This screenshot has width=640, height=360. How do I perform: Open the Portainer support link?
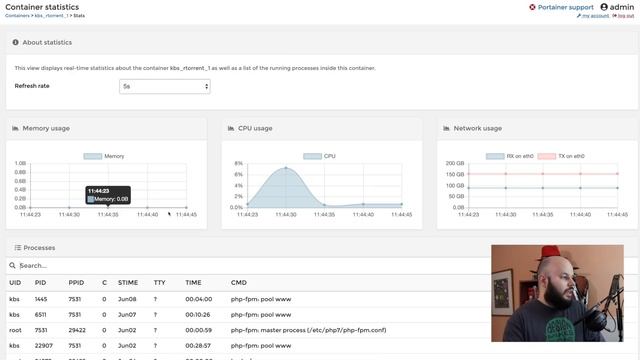pyautogui.click(x=565, y=7)
